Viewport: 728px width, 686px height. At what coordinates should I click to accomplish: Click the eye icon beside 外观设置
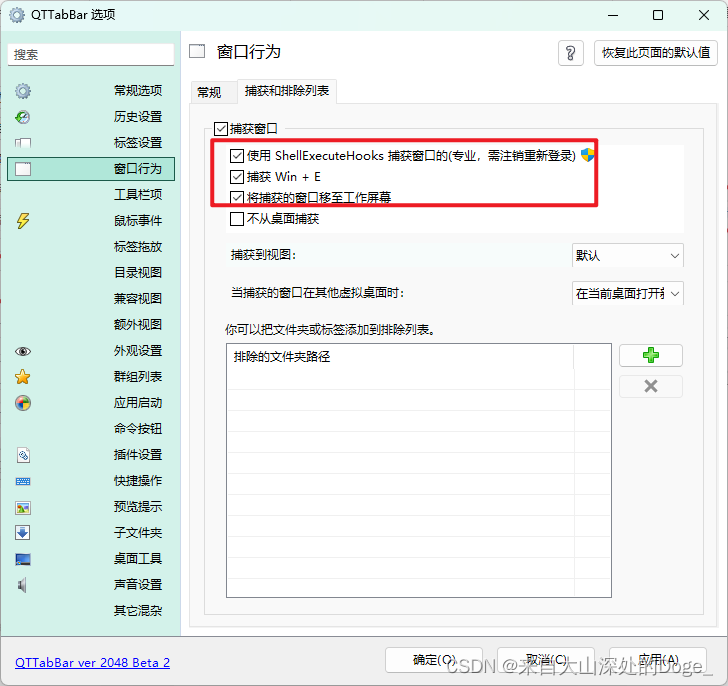click(23, 351)
